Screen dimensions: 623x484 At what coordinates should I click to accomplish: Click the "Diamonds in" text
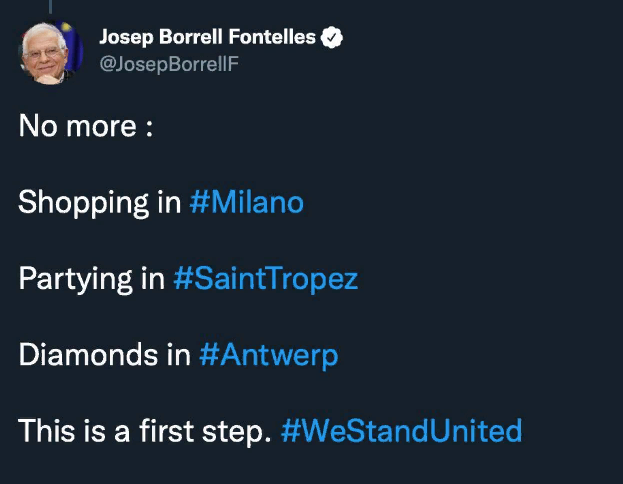click(x=104, y=355)
